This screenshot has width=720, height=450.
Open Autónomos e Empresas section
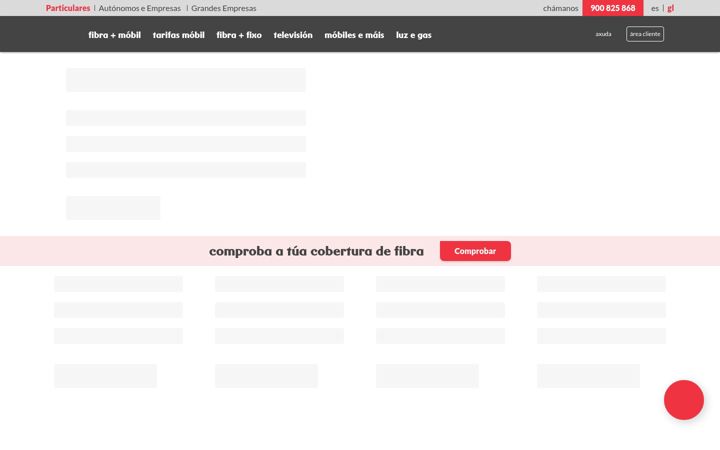[140, 8]
